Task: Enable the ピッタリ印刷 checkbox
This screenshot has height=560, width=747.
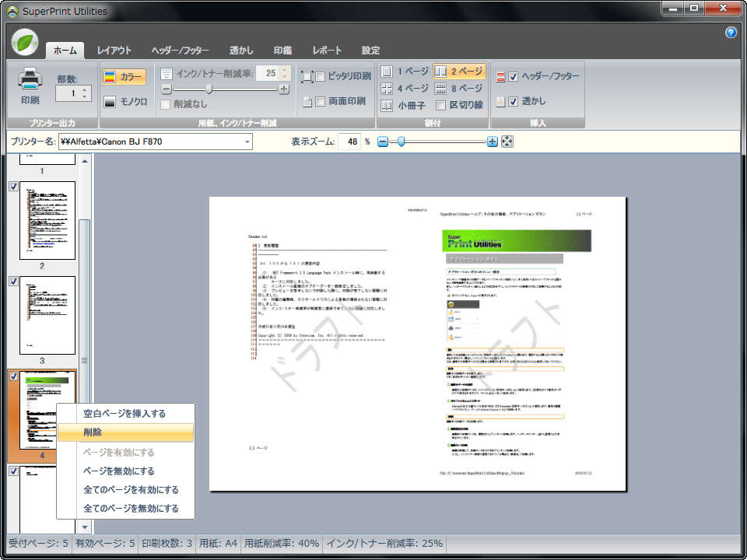Action: [320, 77]
